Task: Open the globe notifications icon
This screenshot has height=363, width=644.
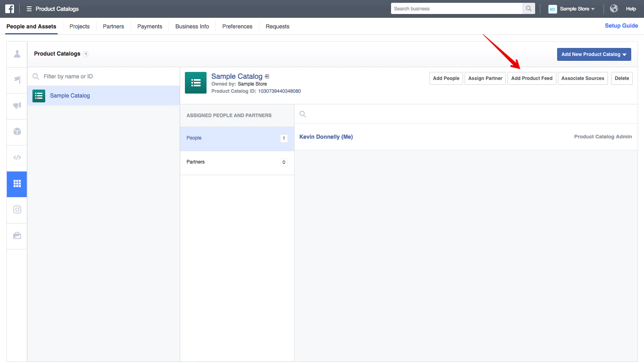Action: tap(614, 8)
